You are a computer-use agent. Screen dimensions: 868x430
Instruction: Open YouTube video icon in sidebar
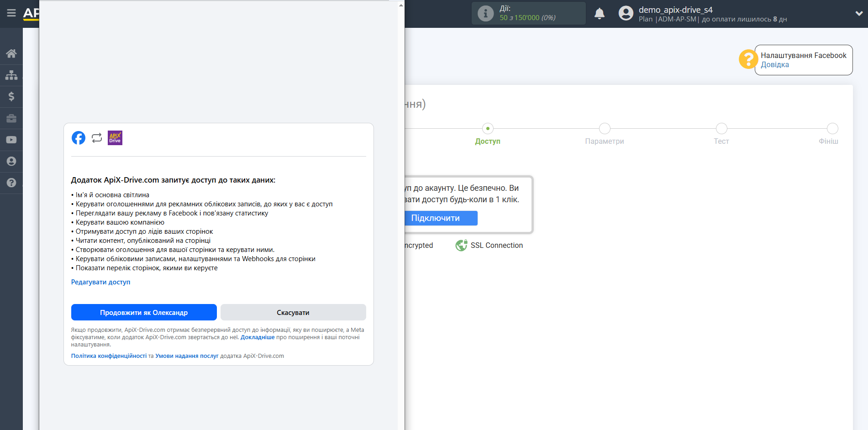(11, 140)
